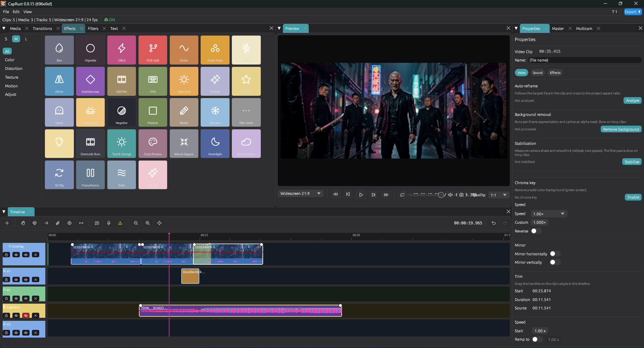Switch to the Transitions tab
The width and height of the screenshot is (644, 348).
tap(42, 29)
